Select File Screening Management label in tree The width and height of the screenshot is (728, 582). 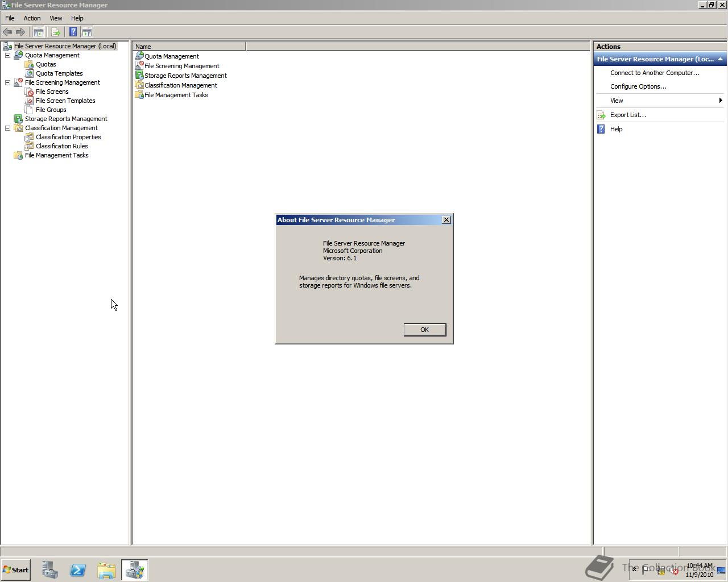click(63, 82)
